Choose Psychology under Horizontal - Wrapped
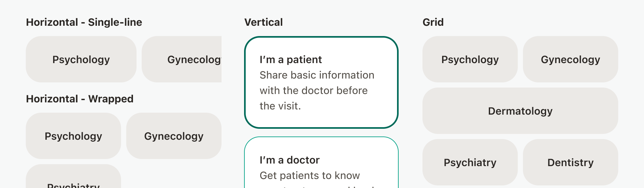Screen dimensions: 644x188 coord(73,136)
